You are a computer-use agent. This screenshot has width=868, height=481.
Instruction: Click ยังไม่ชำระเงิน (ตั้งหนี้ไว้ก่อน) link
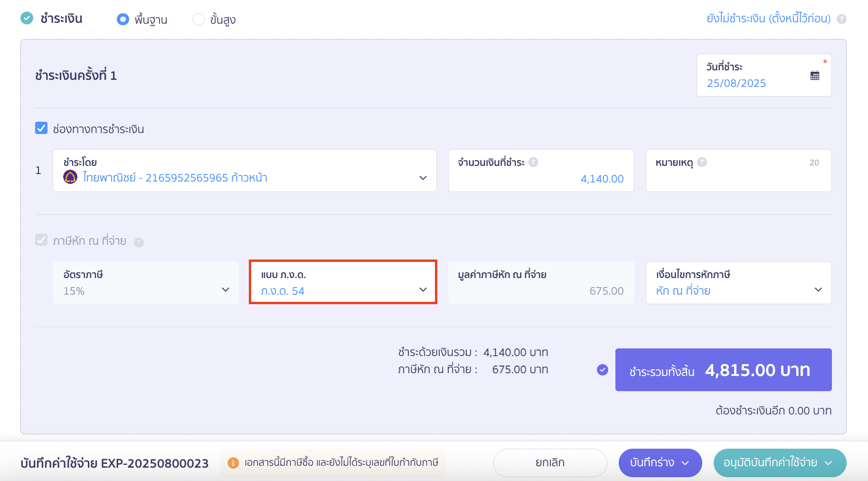click(x=768, y=19)
